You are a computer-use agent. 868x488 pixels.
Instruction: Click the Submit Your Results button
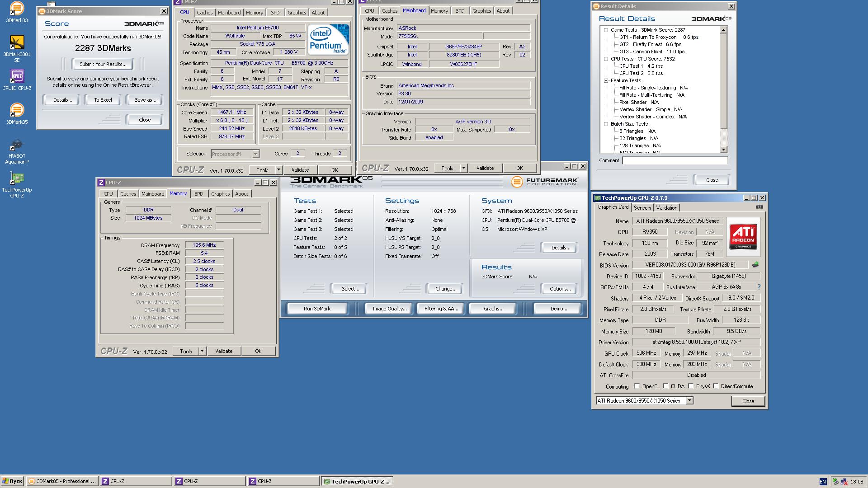(103, 64)
